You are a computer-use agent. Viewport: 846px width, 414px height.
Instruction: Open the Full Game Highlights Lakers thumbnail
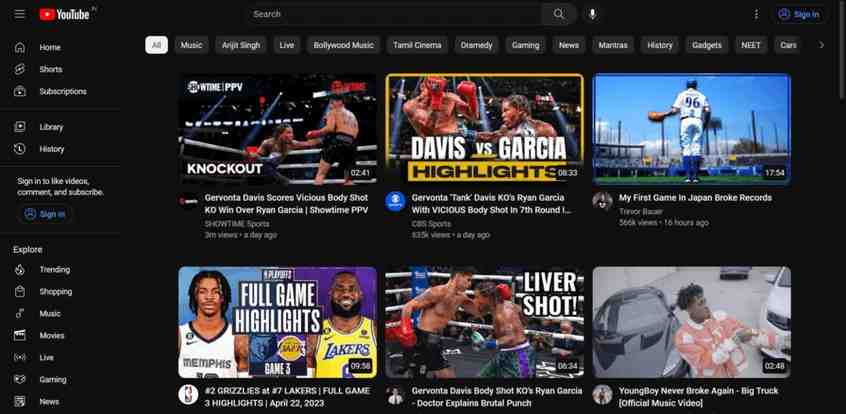(278, 322)
